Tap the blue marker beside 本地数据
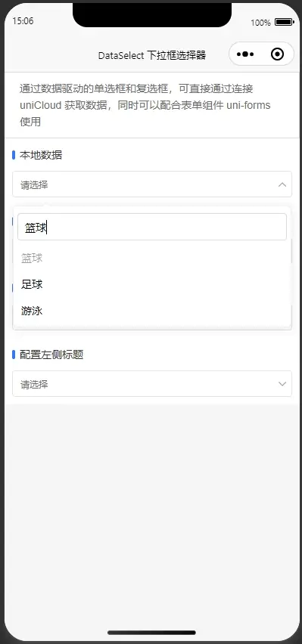This screenshot has width=302, height=644. pos(14,155)
